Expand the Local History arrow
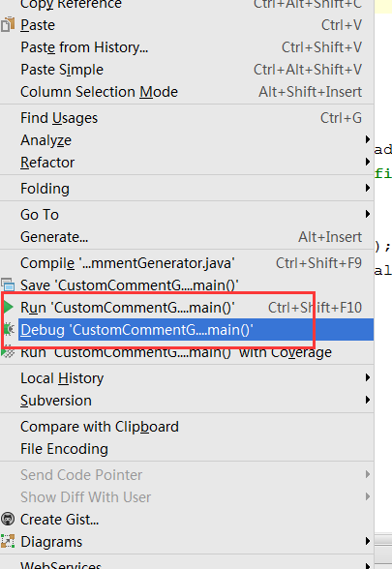Image resolution: width=392 pixels, height=569 pixels. (x=368, y=377)
